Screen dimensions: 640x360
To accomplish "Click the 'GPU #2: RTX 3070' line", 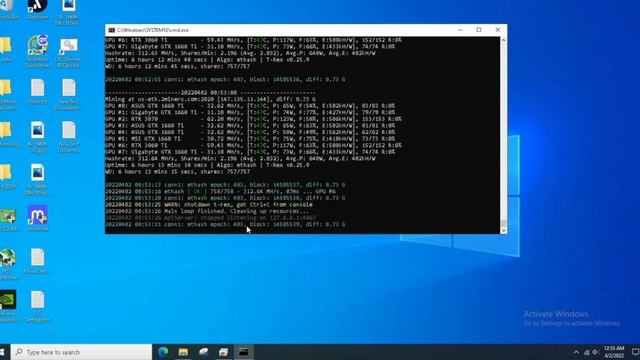I will click(x=253, y=119).
